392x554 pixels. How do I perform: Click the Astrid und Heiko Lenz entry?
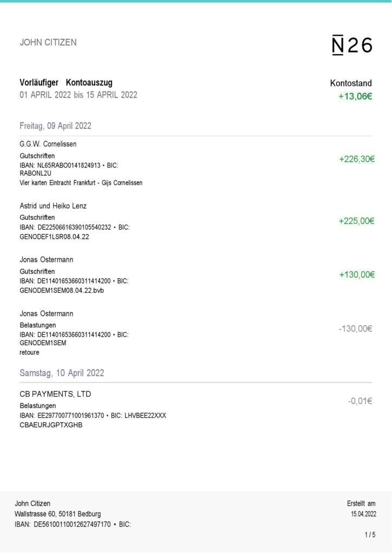coord(53,206)
